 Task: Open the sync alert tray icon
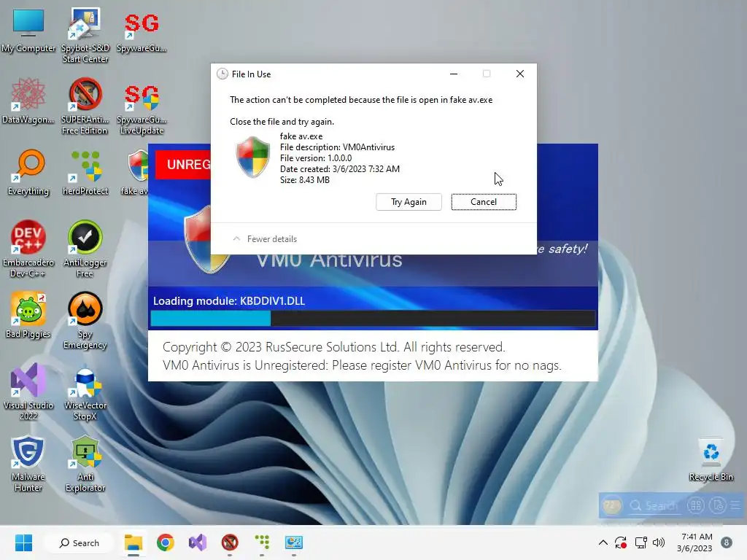point(621,542)
